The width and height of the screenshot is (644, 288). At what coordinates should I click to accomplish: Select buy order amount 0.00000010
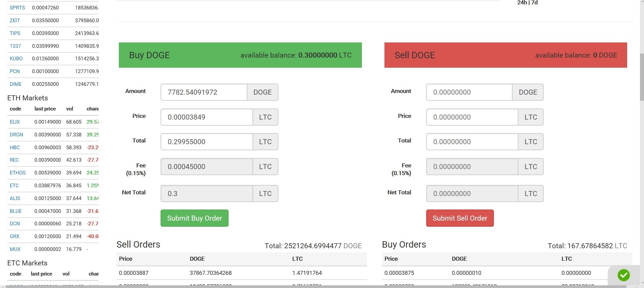tap(467, 273)
